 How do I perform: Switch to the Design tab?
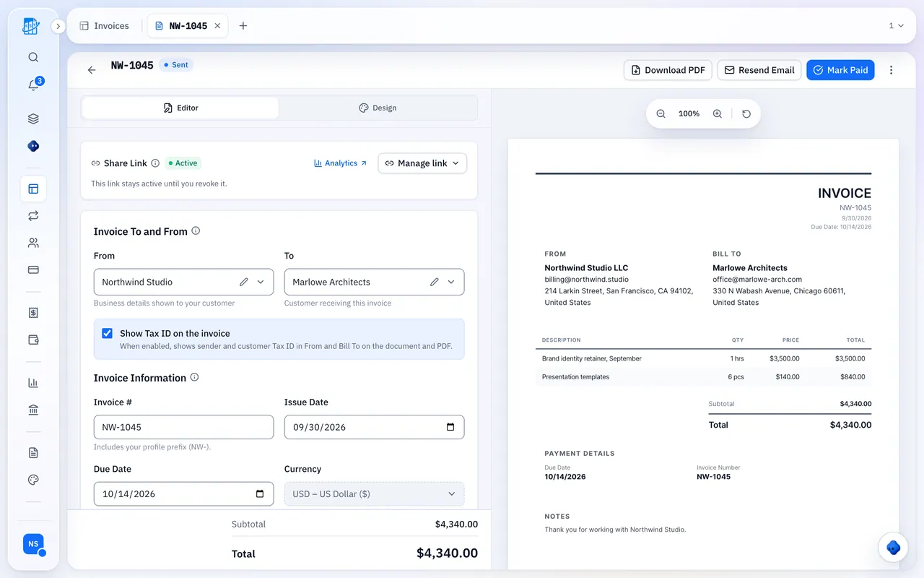378,108
